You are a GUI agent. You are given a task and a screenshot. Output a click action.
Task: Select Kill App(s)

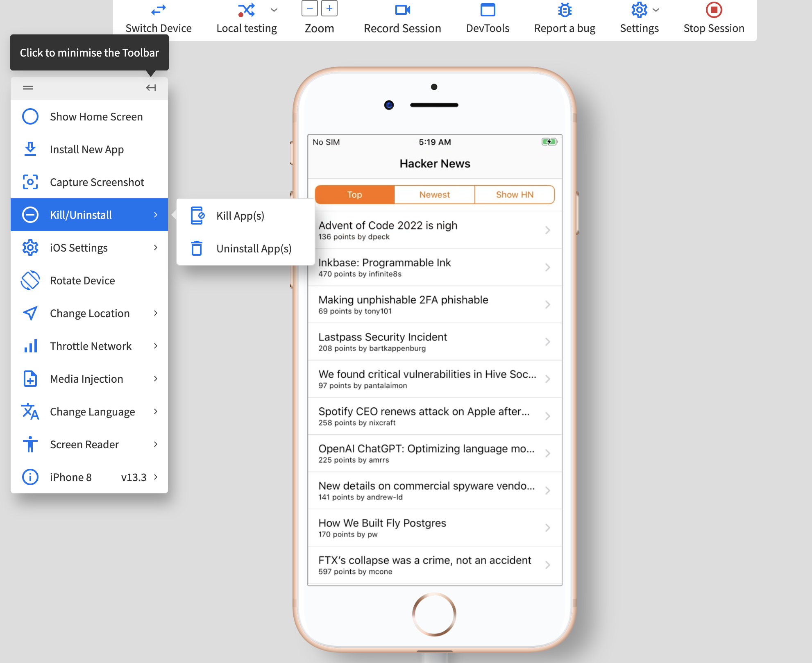[x=240, y=216]
